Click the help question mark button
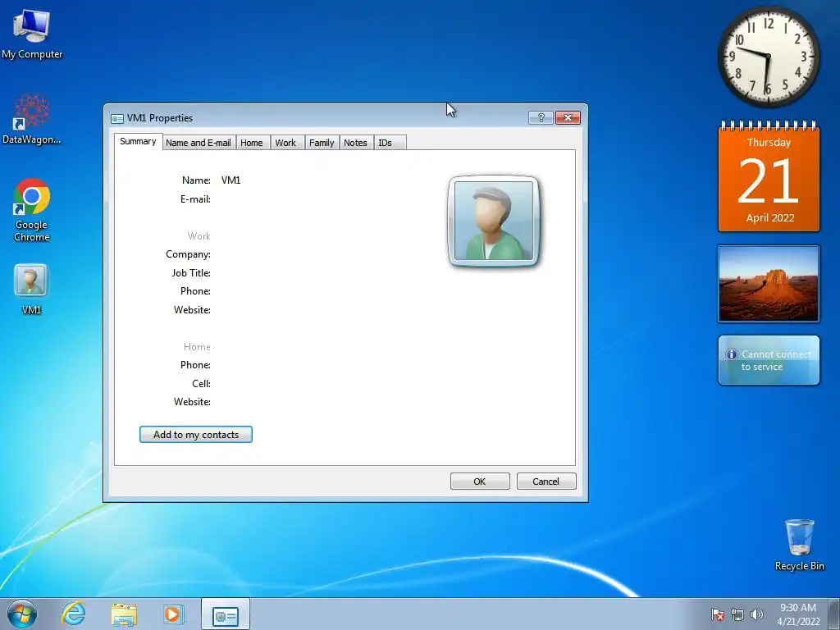This screenshot has height=630, width=840. (x=541, y=117)
